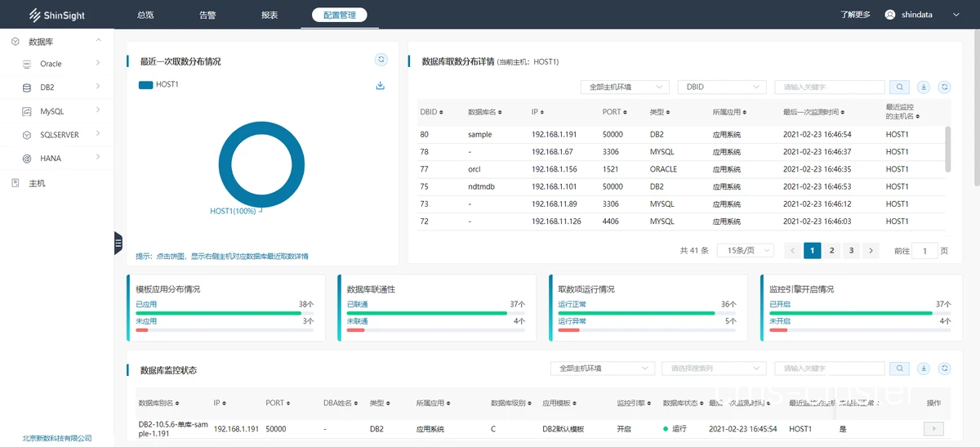Focus the keyword input in detail panel
This screenshot has width=980, height=447.
pyautogui.click(x=830, y=87)
